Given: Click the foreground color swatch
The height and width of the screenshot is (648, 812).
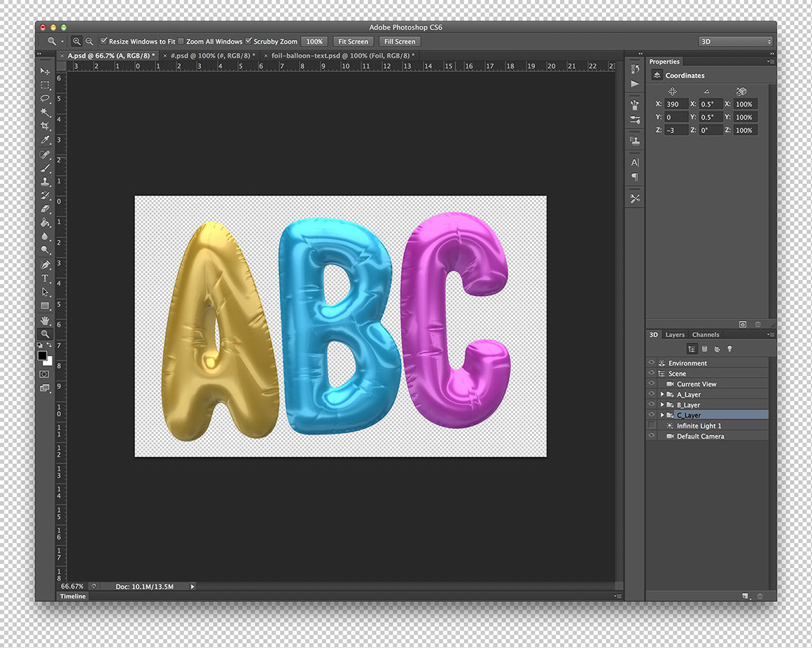Looking at the screenshot, I should tap(43, 356).
